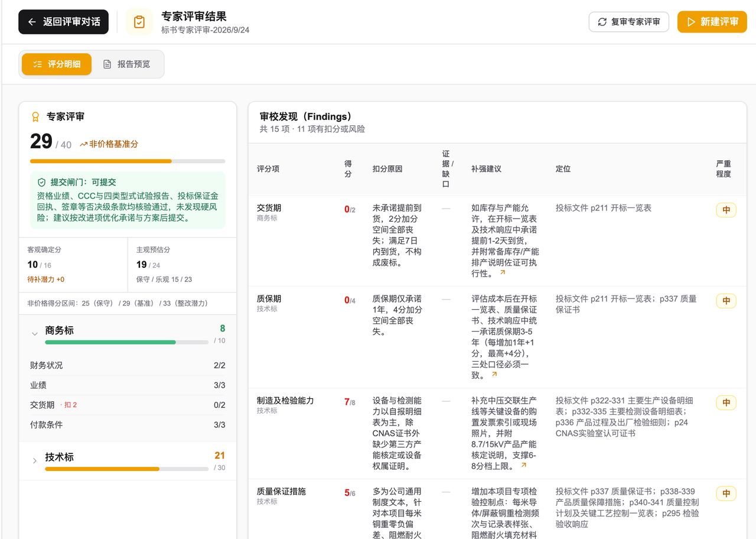Click the 定位 column header
The width and height of the screenshot is (756, 539).
click(563, 169)
